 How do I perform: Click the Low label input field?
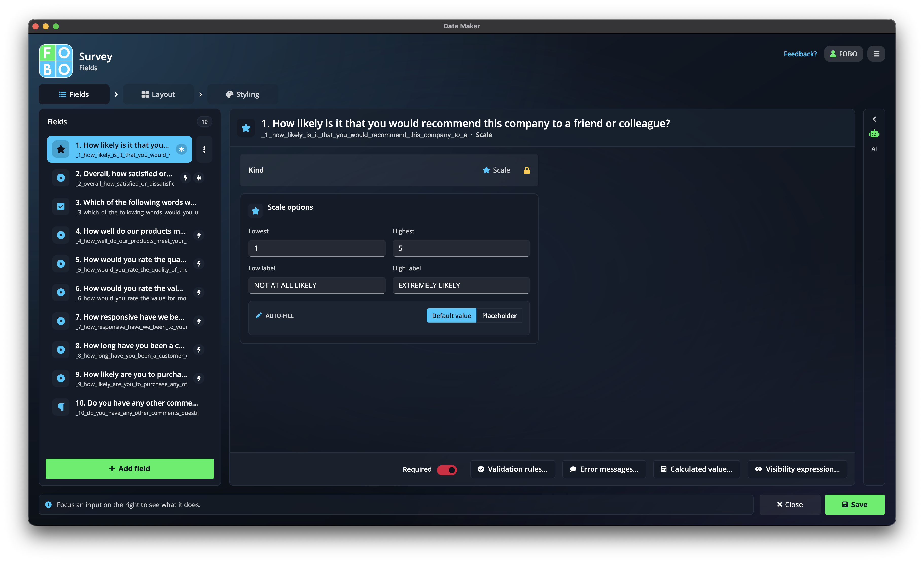[317, 286]
